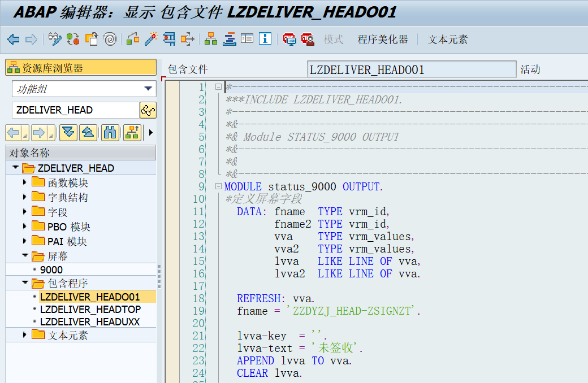Click line number 9 in the editor gutter
The width and height of the screenshot is (588, 383).
pyautogui.click(x=201, y=186)
